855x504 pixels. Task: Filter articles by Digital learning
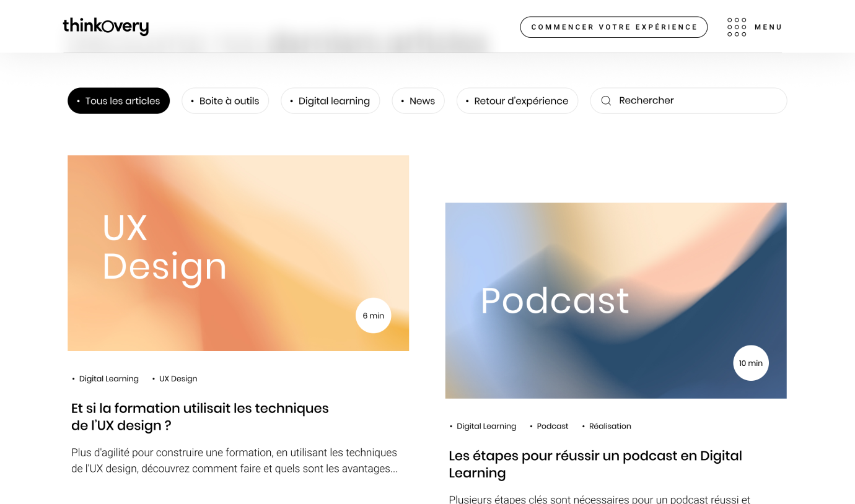[x=330, y=101]
